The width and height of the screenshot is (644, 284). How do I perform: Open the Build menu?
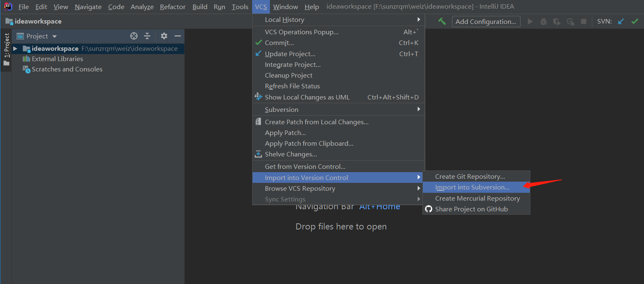point(200,7)
